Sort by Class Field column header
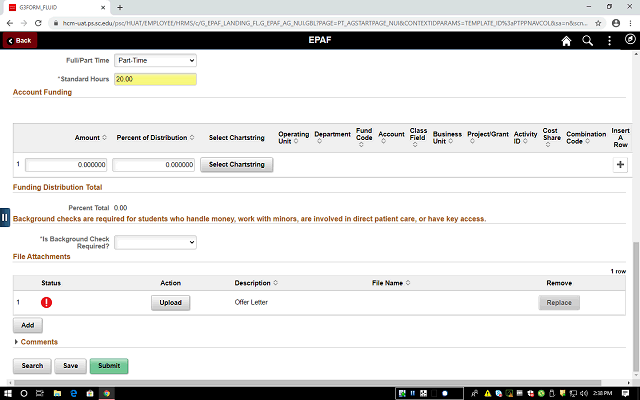Image resolution: width=640 pixels, height=400 pixels. click(418, 137)
